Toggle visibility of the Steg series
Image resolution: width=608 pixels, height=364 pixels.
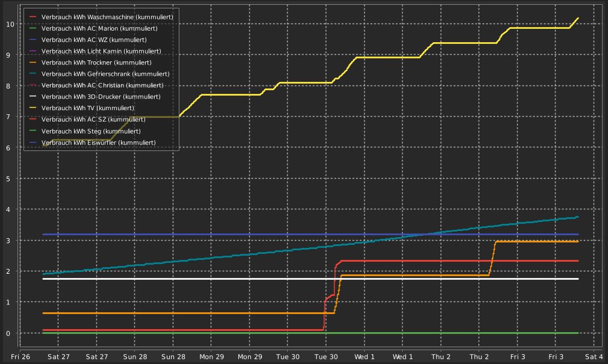[x=33, y=131]
